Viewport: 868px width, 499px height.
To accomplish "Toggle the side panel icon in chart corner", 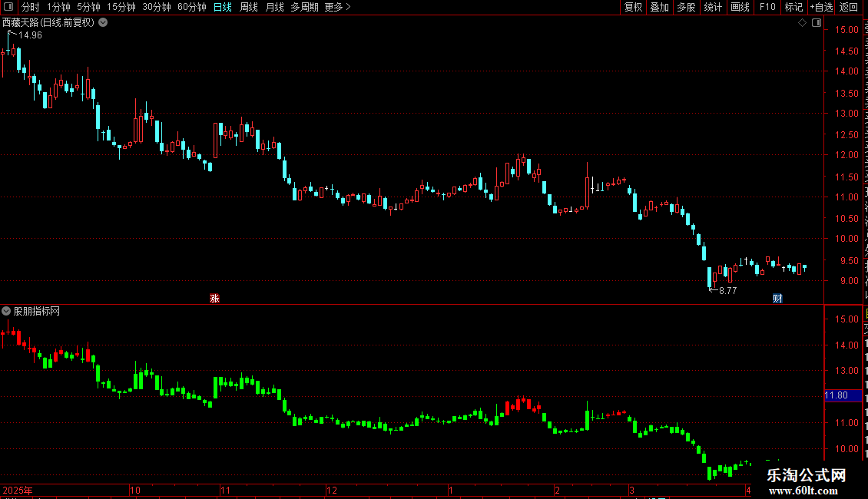I will (817, 23).
